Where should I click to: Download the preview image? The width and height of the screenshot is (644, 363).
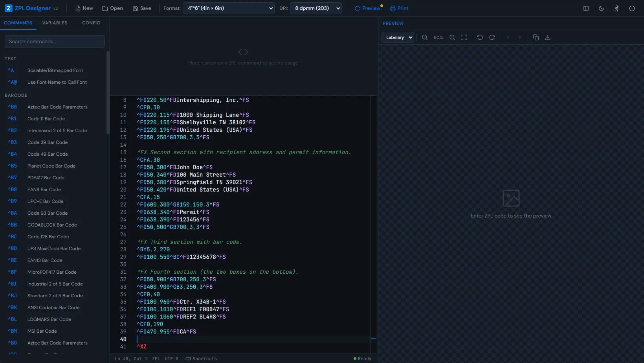coord(548,37)
